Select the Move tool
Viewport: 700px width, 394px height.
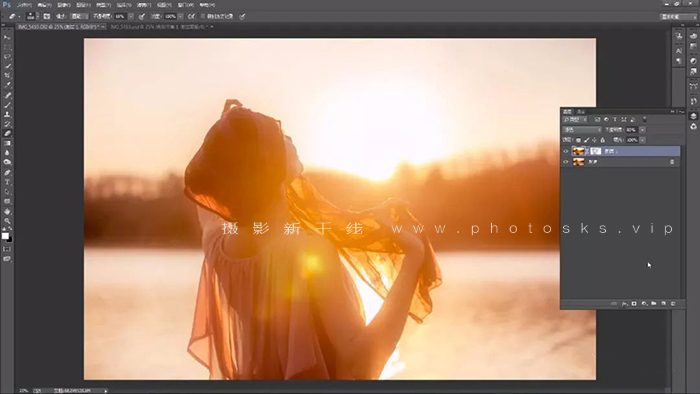pos(7,37)
